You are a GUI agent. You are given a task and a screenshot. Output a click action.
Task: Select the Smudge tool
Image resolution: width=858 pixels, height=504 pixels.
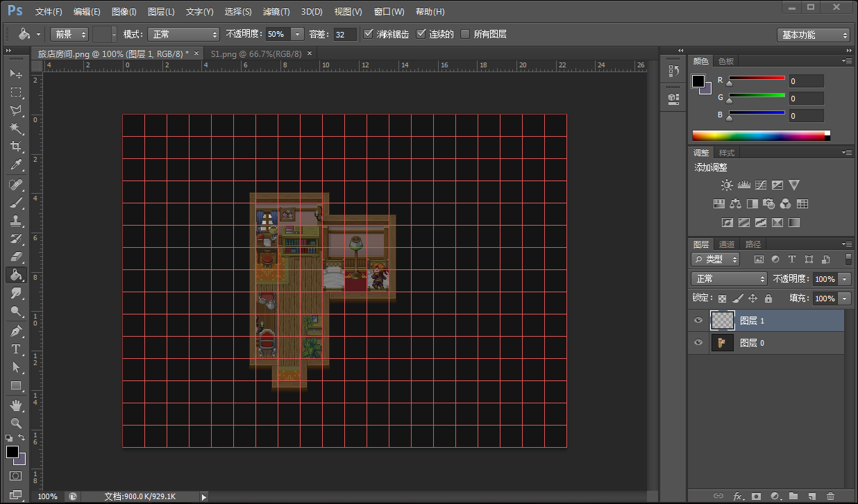tap(15, 293)
